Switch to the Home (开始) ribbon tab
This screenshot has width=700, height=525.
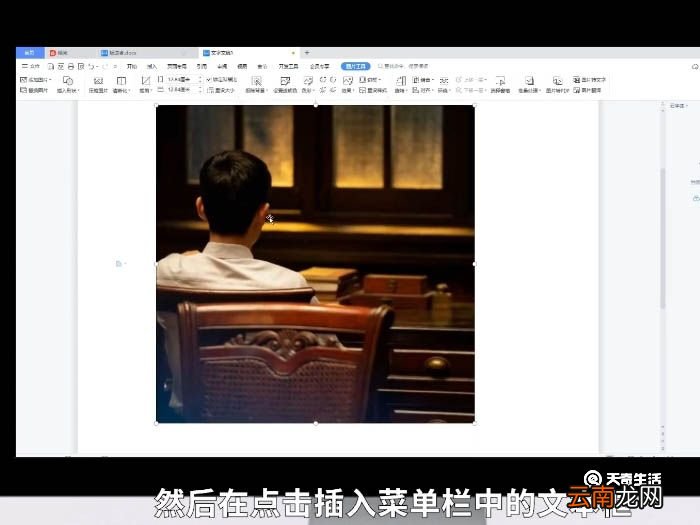point(132,66)
